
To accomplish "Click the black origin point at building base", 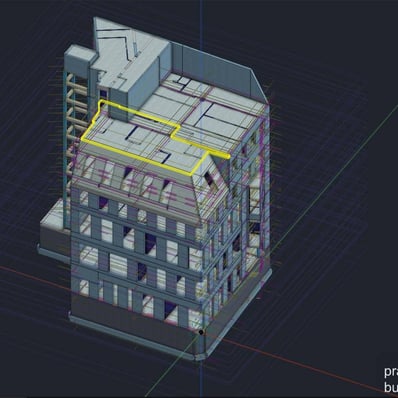I will click(x=201, y=332).
